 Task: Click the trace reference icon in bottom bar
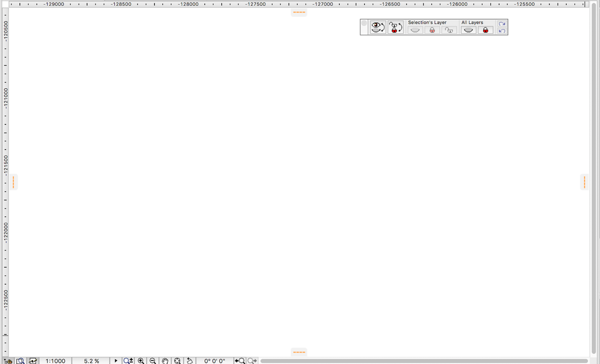click(x=32, y=360)
